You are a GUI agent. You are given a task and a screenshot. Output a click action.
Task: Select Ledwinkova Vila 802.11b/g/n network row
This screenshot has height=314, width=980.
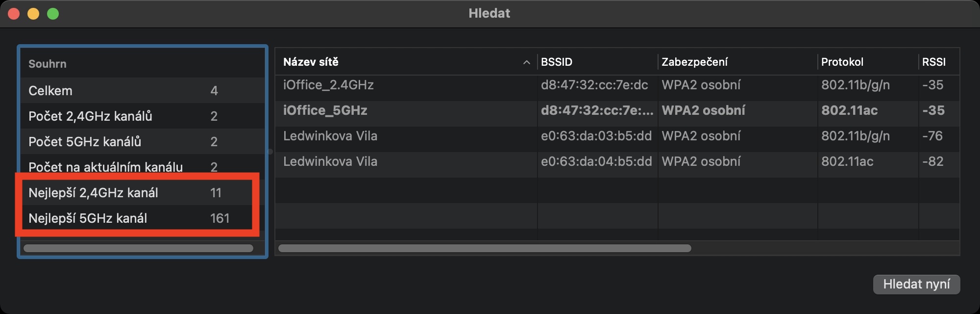click(x=330, y=136)
